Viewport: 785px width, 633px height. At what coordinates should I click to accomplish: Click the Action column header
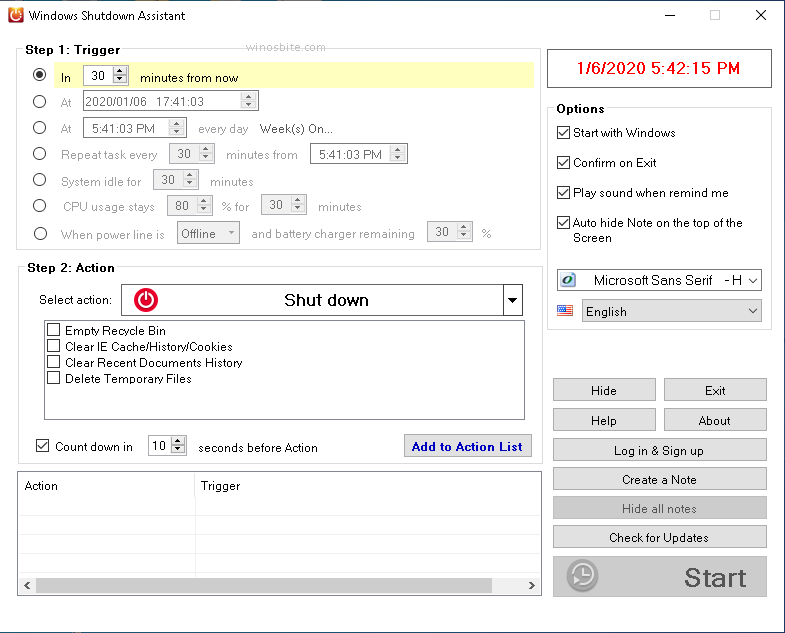[106, 486]
